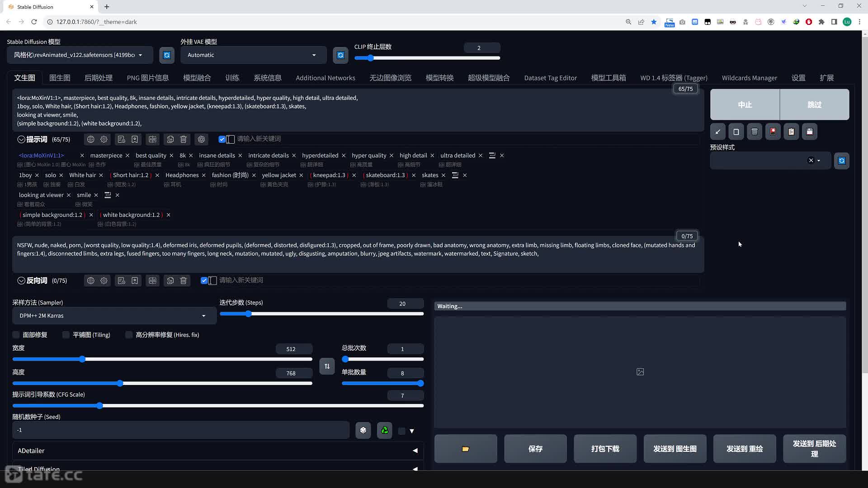Enable 平铺图 (Tiling) checkbox
The height and width of the screenshot is (488, 868).
click(66, 335)
